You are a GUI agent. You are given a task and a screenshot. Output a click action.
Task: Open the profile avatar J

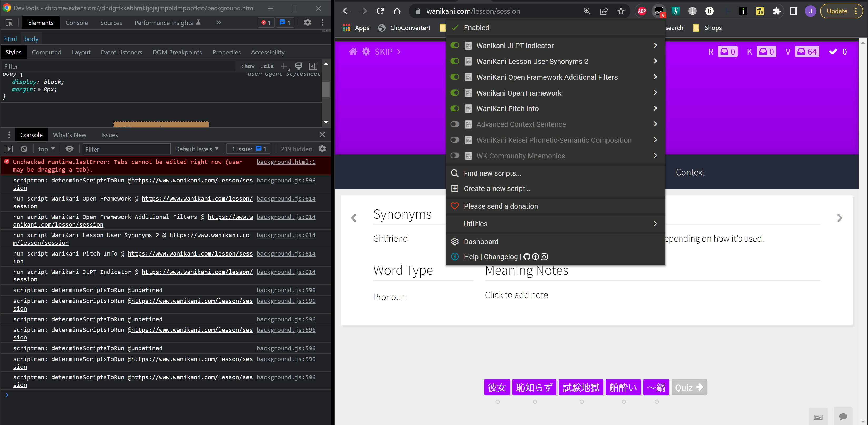810,11
